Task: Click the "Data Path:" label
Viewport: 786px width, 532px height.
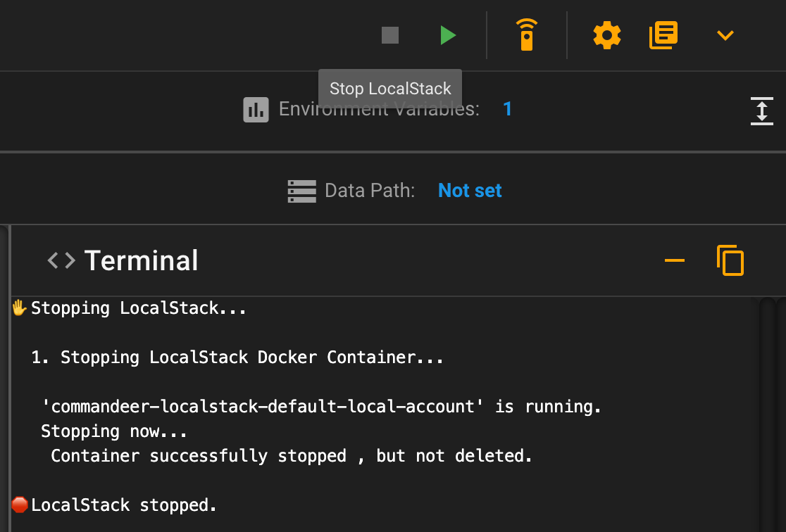Action: coord(370,191)
